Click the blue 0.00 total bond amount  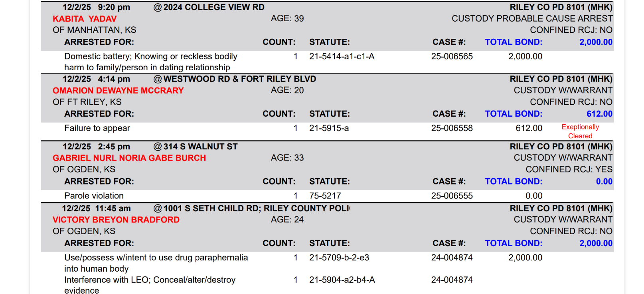(604, 182)
